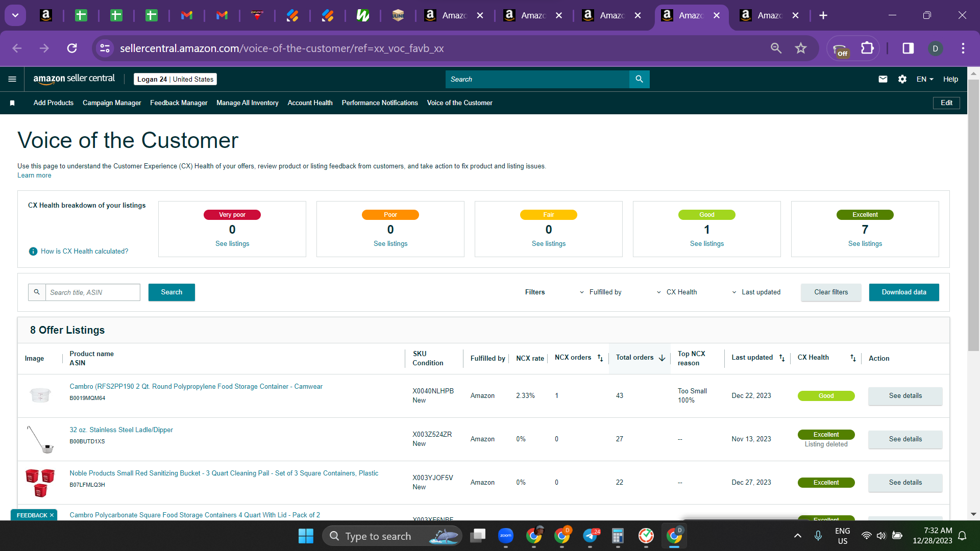Image resolution: width=980 pixels, height=551 pixels.
Task: Open the Telegram taskbar icon
Action: tap(590, 536)
